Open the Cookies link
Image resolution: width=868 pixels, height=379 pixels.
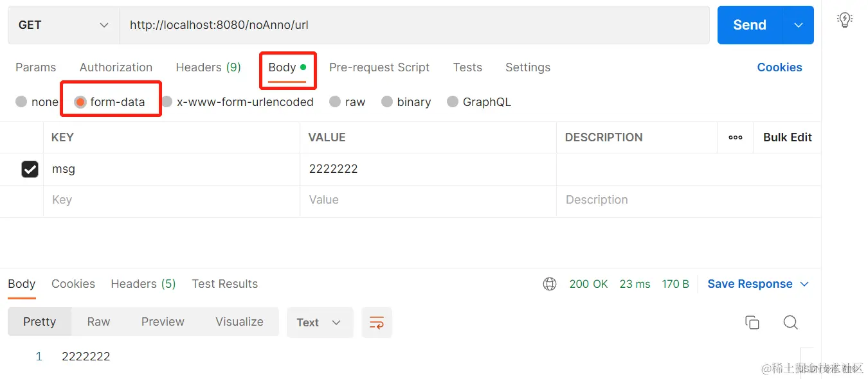pyautogui.click(x=779, y=67)
